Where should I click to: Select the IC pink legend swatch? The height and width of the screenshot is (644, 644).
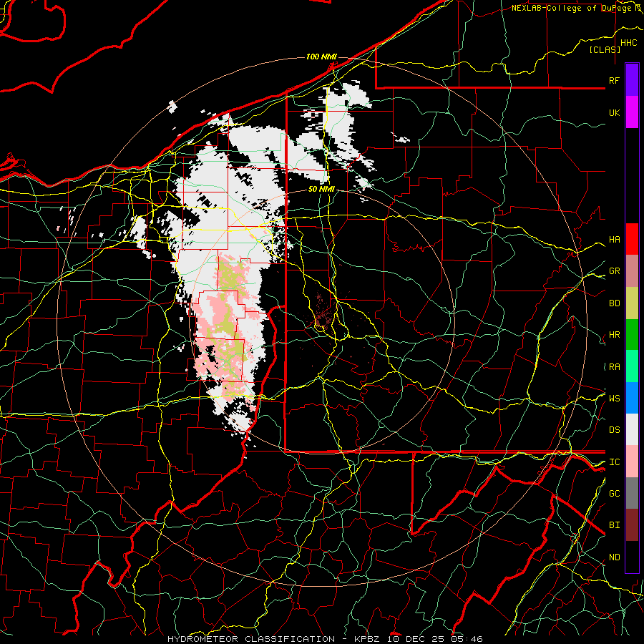632,462
